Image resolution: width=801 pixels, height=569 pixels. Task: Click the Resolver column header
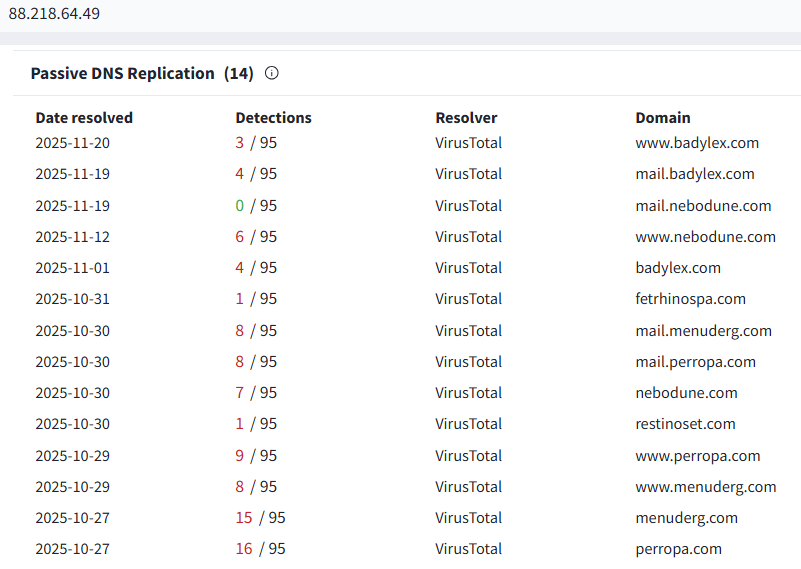coord(466,118)
